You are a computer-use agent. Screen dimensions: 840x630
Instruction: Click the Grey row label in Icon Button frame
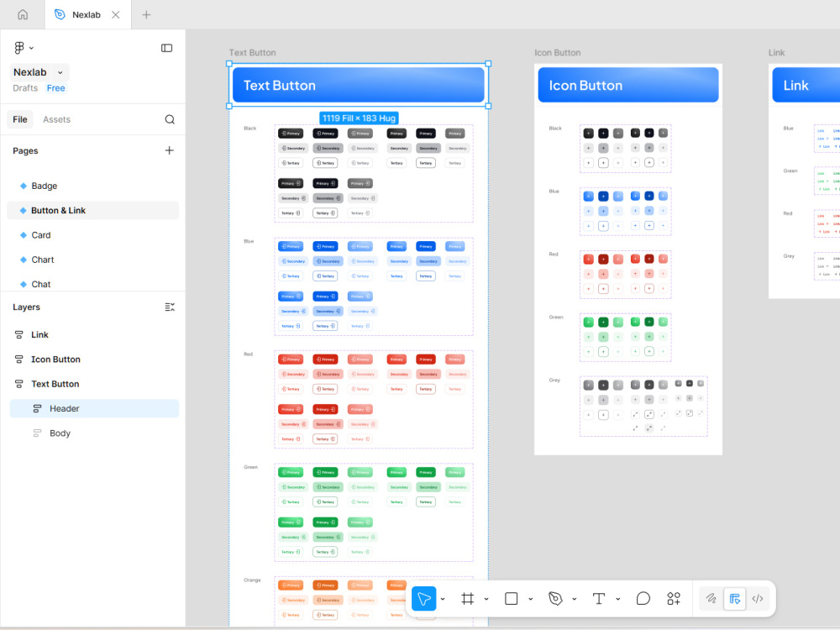pyautogui.click(x=554, y=380)
